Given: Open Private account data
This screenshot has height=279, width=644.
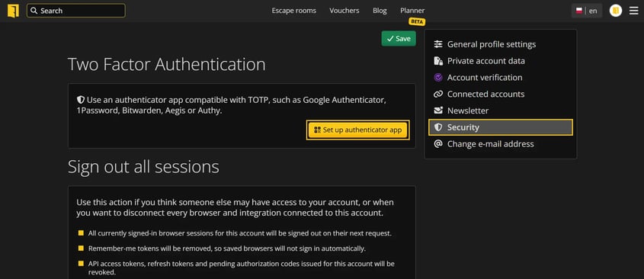Looking at the screenshot, I should click(500, 61).
